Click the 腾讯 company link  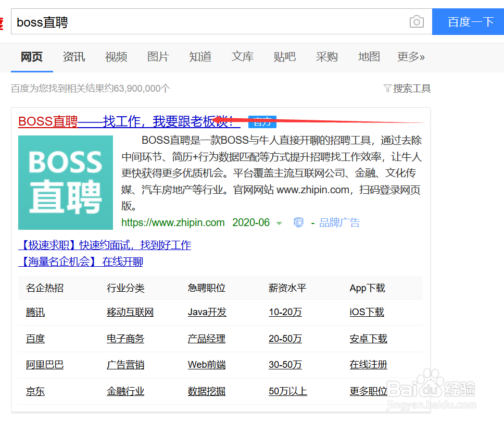35,312
